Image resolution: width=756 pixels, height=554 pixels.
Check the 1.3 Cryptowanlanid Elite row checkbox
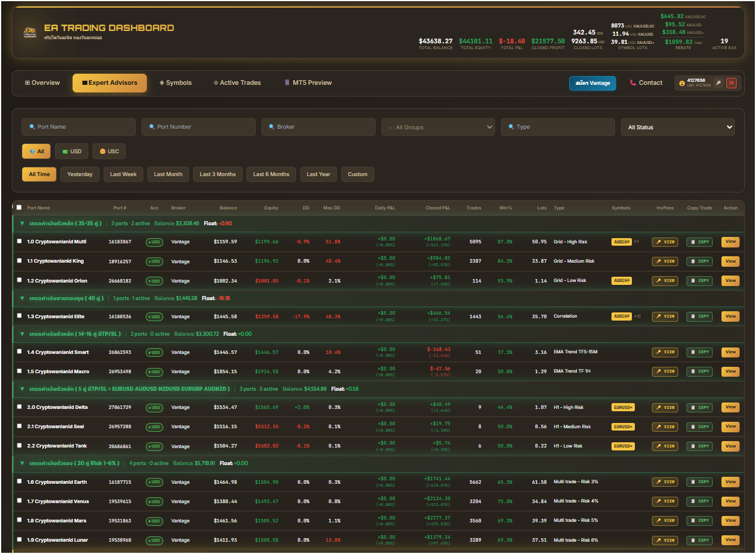[x=19, y=316]
